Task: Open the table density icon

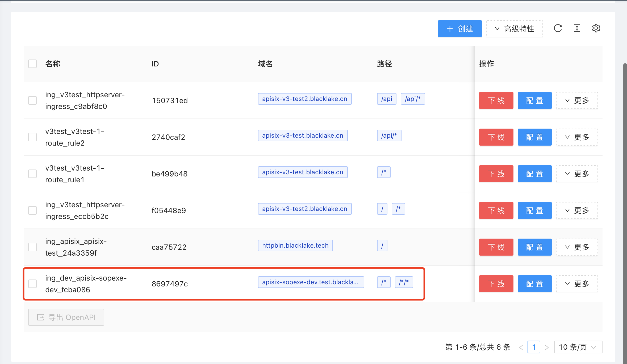Action: pyautogui.click(x=577, y=28)
